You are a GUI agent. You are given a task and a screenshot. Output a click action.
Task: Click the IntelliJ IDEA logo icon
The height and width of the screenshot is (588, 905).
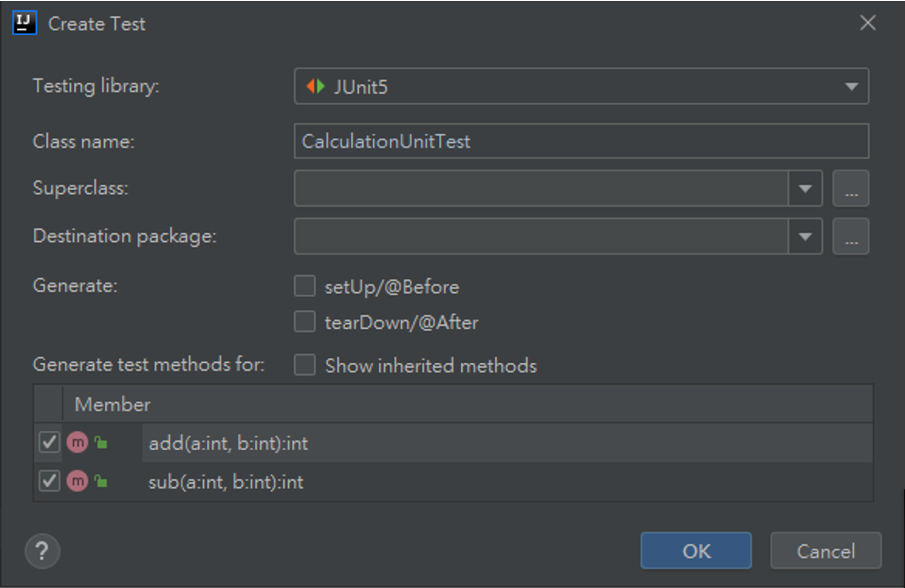pos(25,23)
